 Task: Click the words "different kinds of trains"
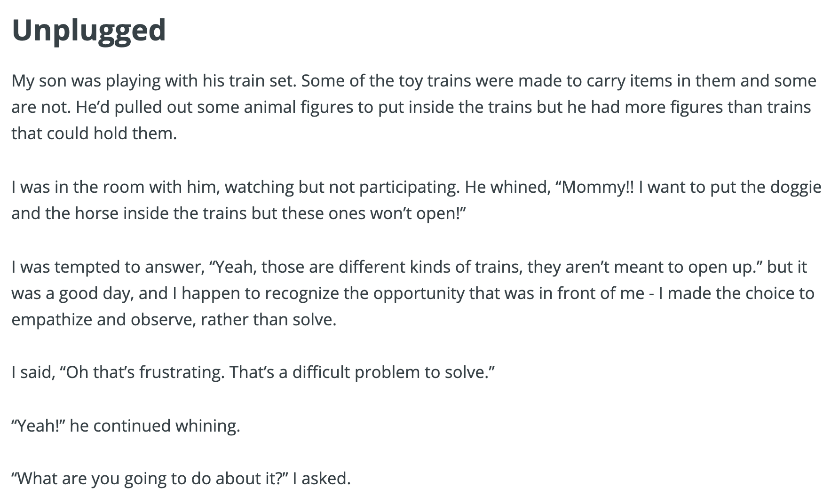430,267
